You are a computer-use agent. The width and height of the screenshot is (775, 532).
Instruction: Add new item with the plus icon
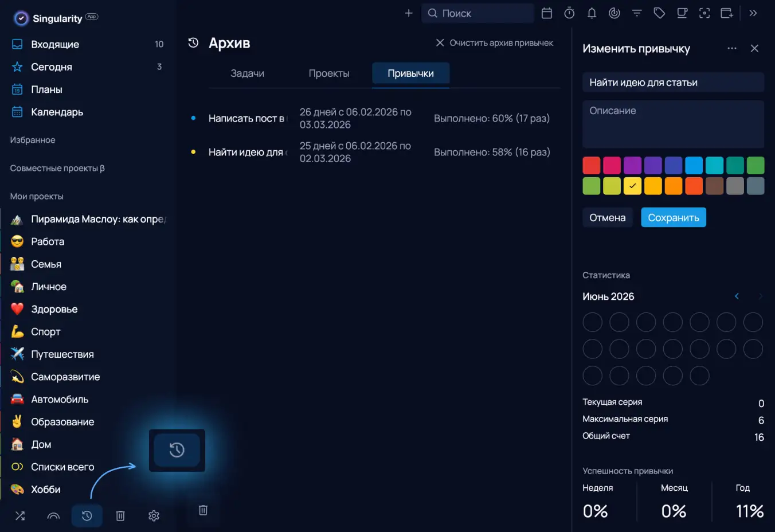[409, 13]
